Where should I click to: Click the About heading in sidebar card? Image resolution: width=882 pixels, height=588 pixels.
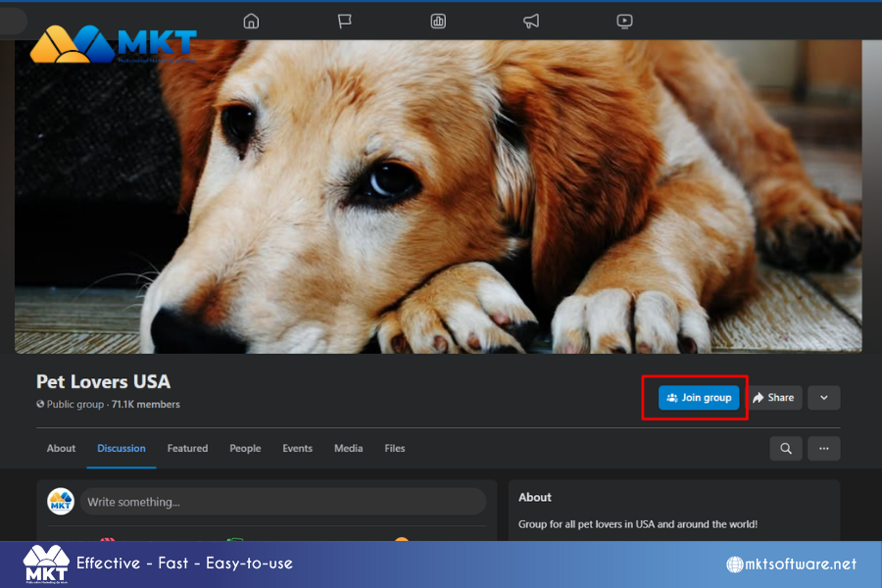[535, 498]
